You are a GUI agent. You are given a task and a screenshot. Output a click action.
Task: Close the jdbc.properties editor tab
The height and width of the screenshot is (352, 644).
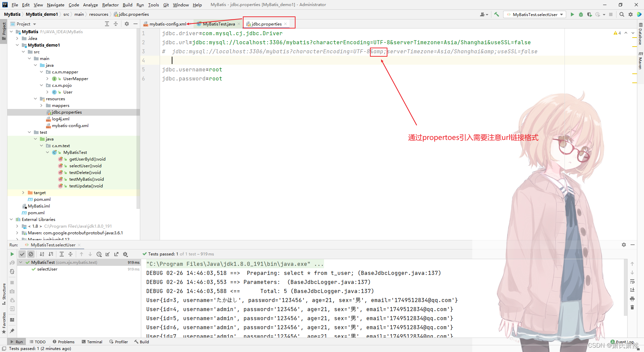click(285, 24)
